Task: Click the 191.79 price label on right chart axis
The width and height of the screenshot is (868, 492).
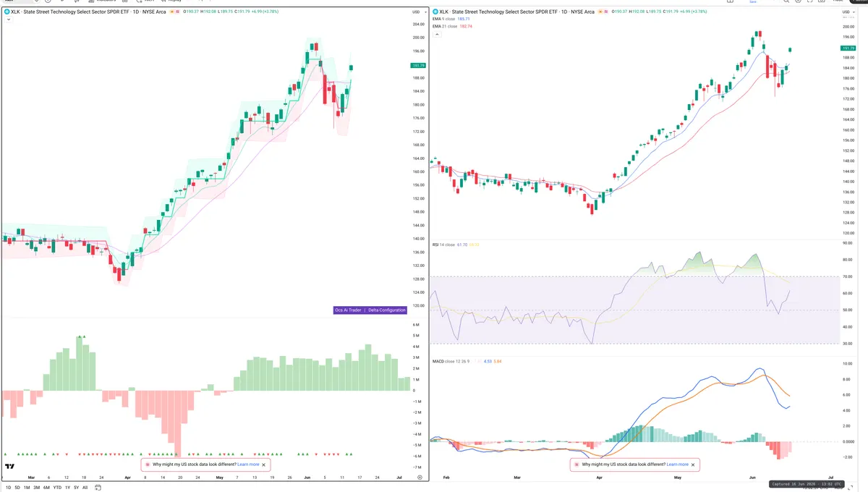Action: click(848, 48)
